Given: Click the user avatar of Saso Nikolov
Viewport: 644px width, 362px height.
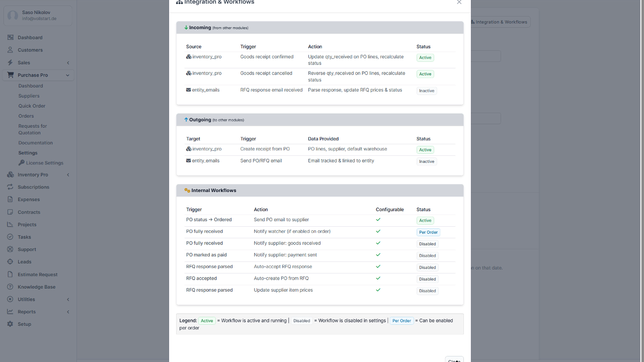Looking at the screenshot, I should point(13,16).
